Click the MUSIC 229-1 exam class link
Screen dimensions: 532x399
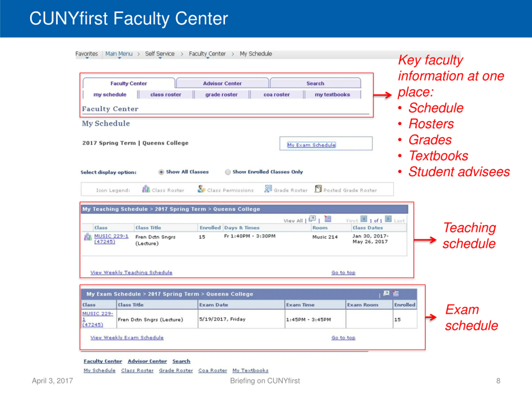pos(97,314)
